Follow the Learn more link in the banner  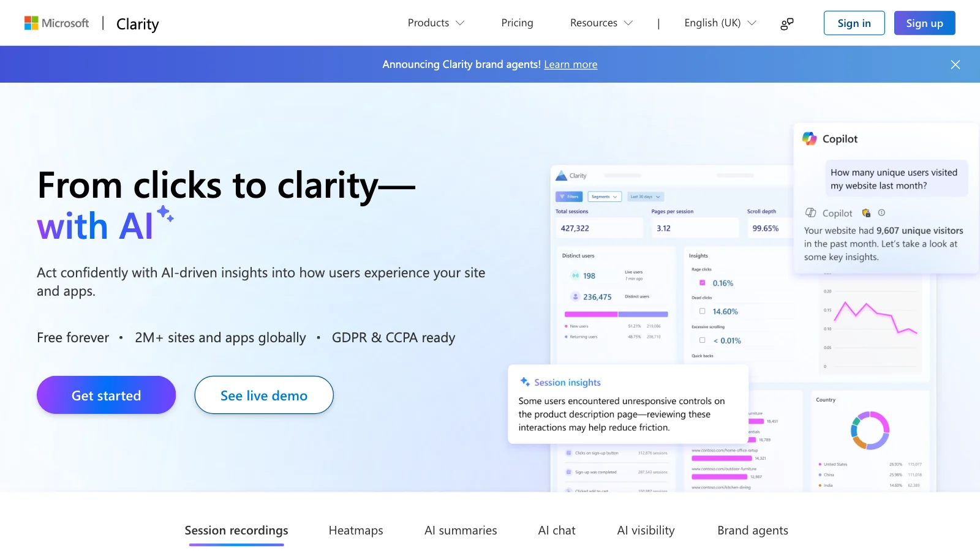[570, 64]
